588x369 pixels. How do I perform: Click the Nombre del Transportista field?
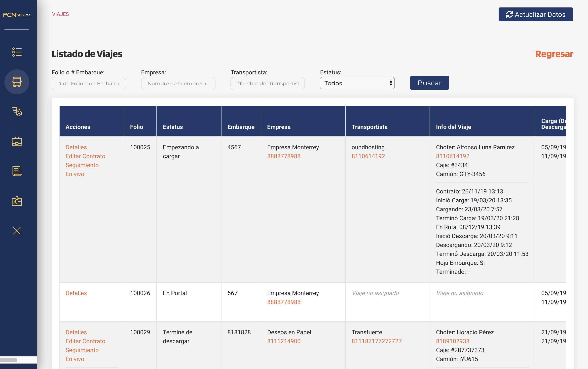pos(268,84)
